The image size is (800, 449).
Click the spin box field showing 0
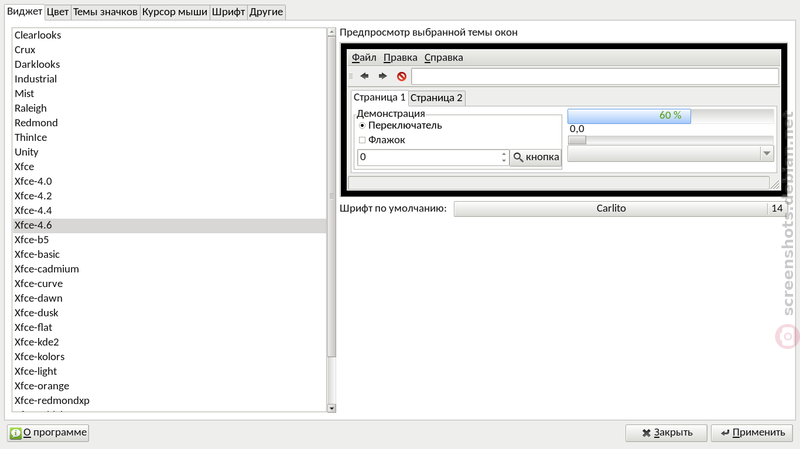(429, 157)
